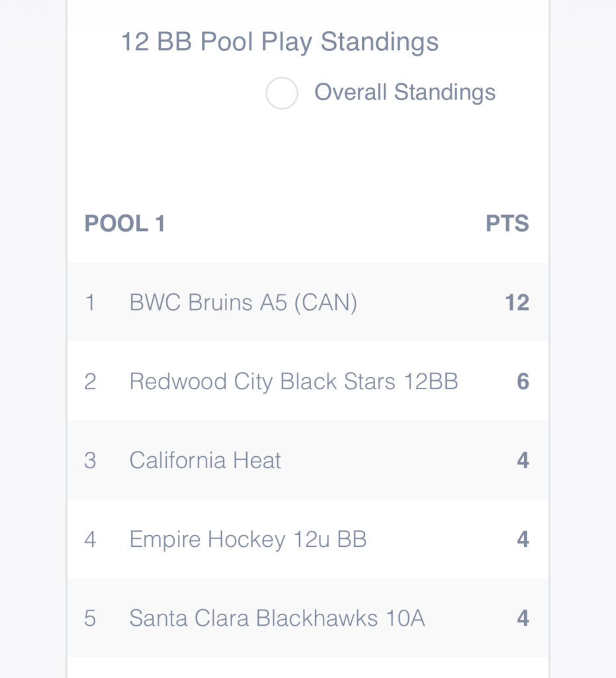The image size is (616, 678).
Task: Click the 12 points value for Bruins
Action: [517, 302]
